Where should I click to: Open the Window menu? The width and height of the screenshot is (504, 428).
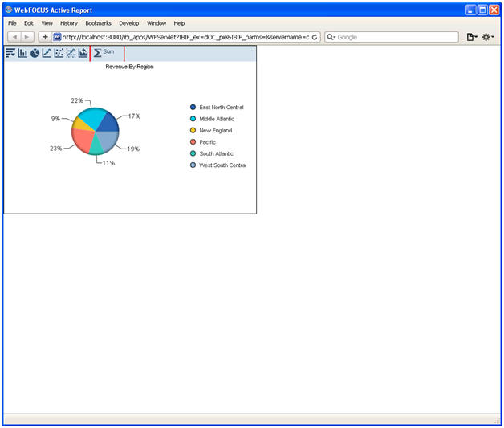click(156, 23)
